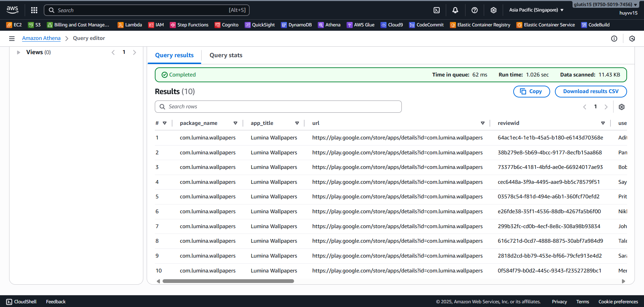This screenshot has width=644, height=307.
Task: Switch to the Query stats tab
Action: (226, 55)
